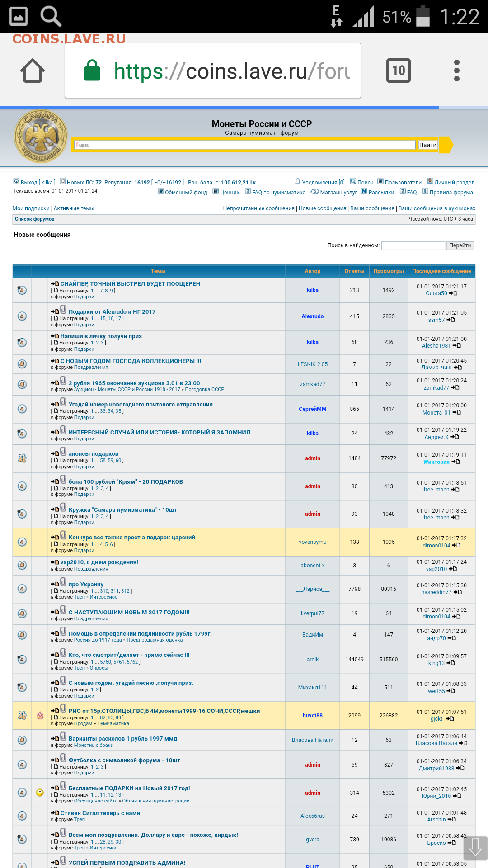This screenshot has height=868, width=488.
Task: Open Погодовка СССР subforum link
Action: pyautogui.click(x=205, y=389)
